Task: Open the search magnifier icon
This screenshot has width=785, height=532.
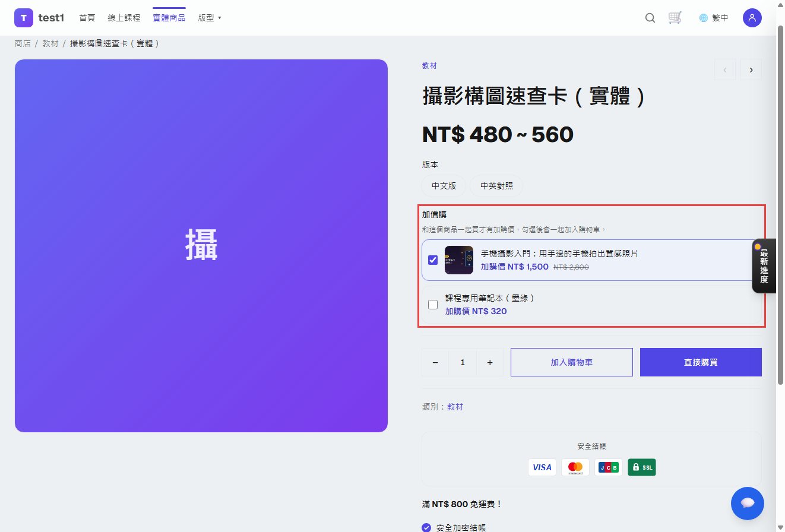Action: [x=650, y=18]
